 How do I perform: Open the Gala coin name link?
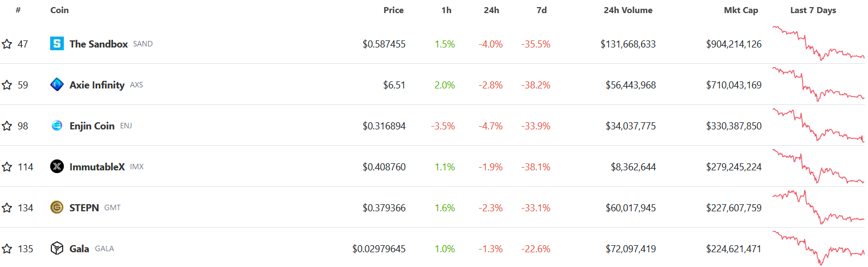[x=79, y=249]
